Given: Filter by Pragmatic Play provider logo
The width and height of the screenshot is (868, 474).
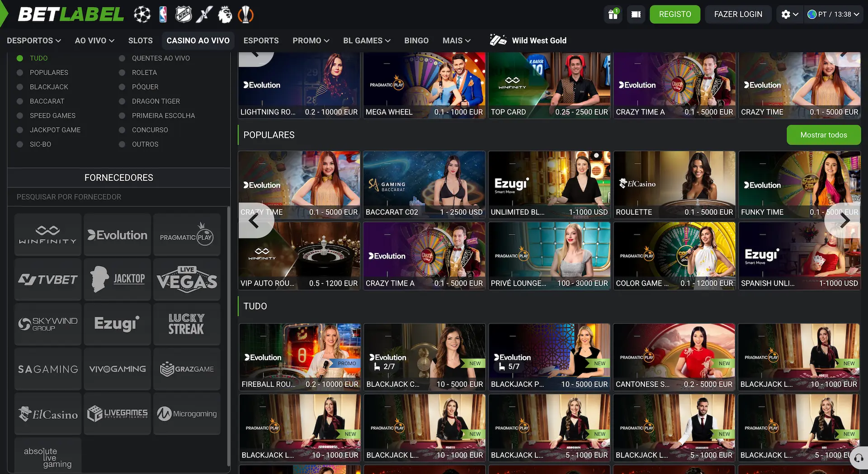Looking at the screenshot, I should [187, 235].
